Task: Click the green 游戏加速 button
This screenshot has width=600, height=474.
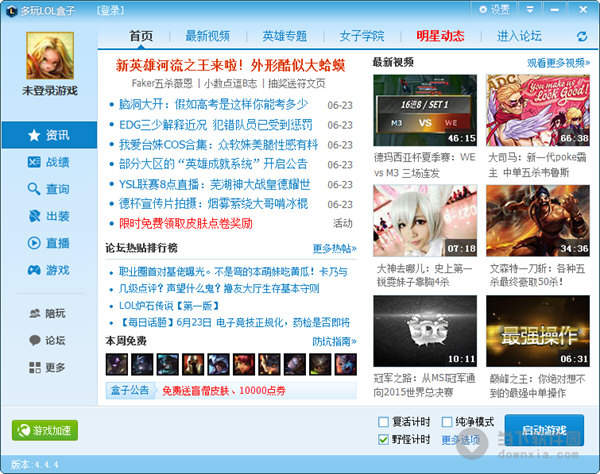Action: click(x=45, y=430)
